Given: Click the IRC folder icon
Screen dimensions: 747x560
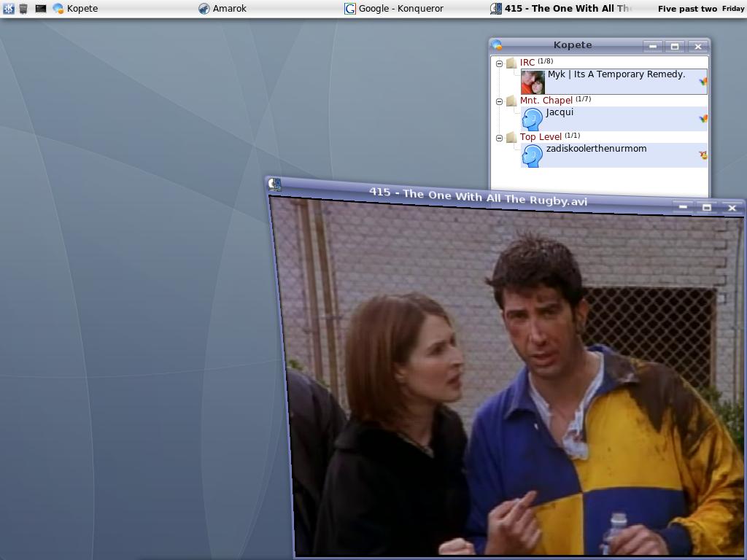Looking at the screenshot, I should coord(511,63).
